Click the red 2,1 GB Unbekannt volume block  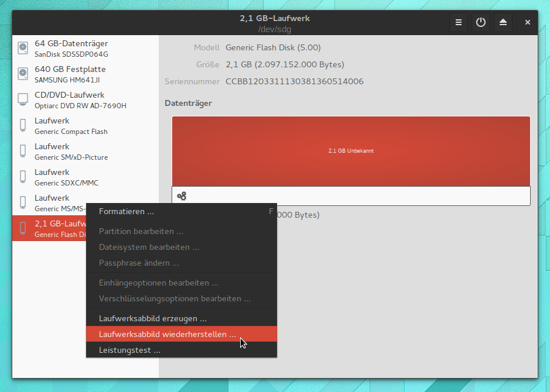pyautogui.click(x=350, y=151)
